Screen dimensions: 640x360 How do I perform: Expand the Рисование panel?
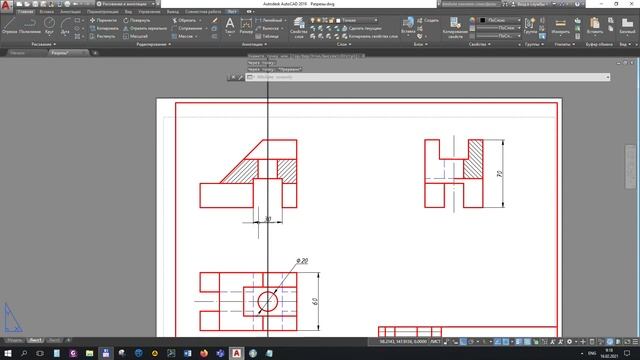(44, 44)
